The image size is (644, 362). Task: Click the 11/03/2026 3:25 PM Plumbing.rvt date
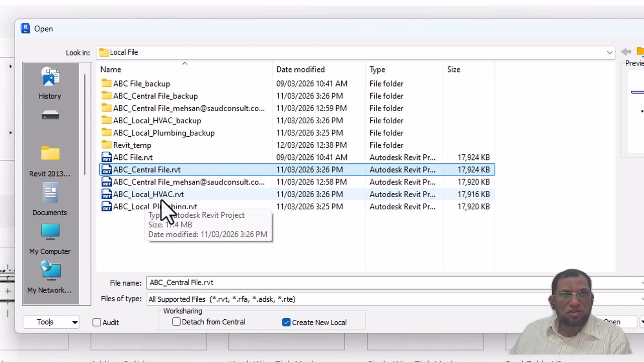[309, 207]
